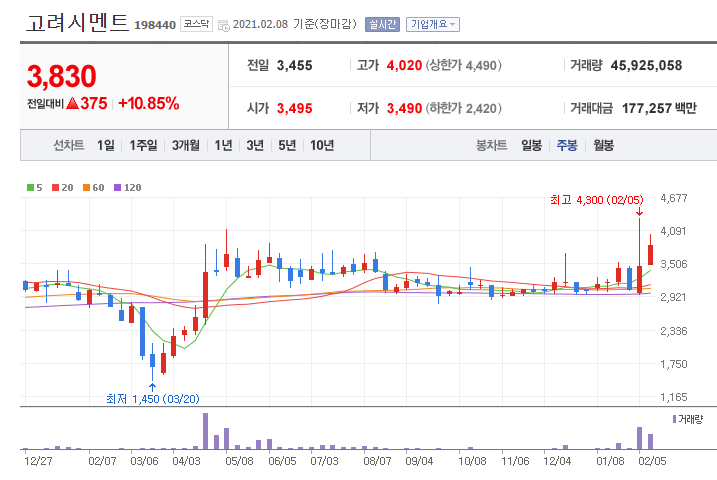Click the stock code 198440
Screen dimensions: 717x480
click(155, 25)
